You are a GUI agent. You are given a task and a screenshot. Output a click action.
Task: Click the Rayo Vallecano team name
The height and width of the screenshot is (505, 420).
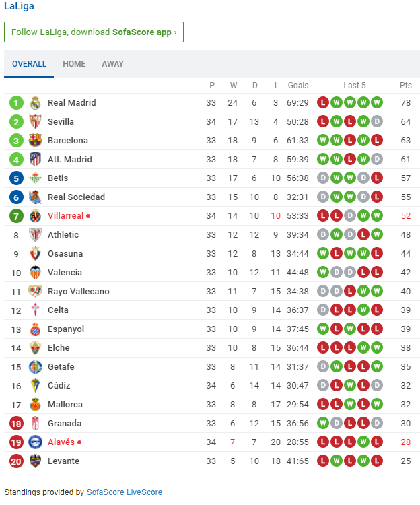coord(78,292)
